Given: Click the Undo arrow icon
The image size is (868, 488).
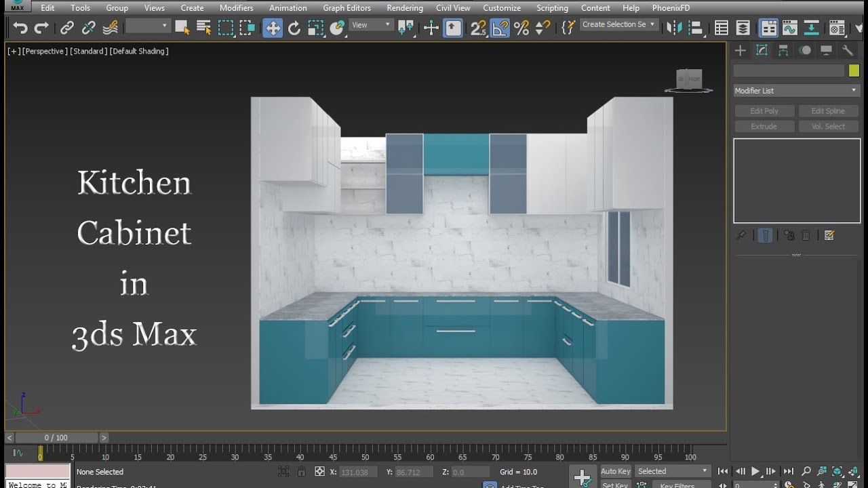Looking at the screenshot, I should pyautogui.click(x=20, y=28).
